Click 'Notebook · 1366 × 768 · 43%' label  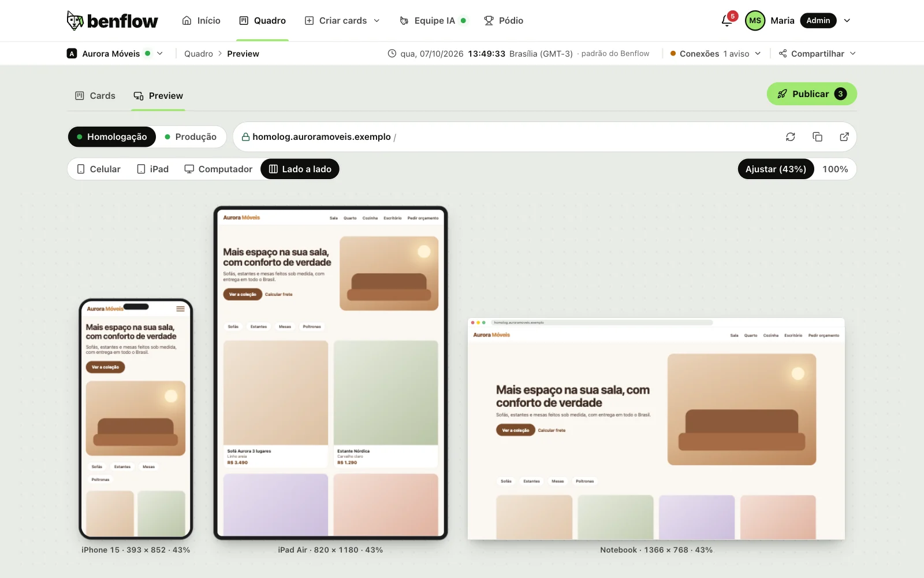coord(656,550)
